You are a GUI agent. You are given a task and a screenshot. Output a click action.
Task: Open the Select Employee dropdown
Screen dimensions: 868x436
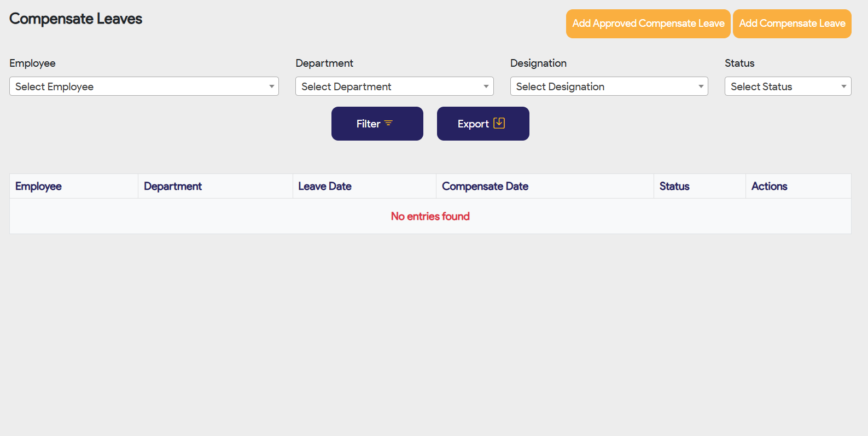[x=144, y=86]
